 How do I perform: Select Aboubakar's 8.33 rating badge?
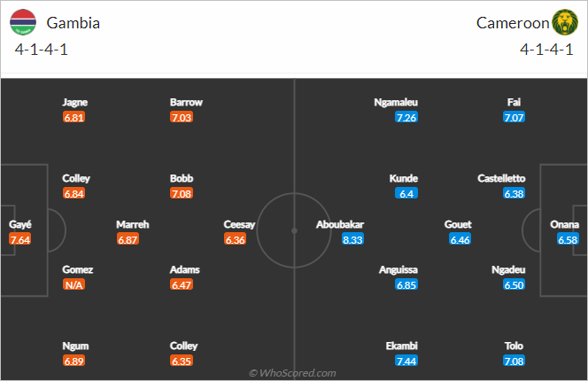tap(352, 239)
